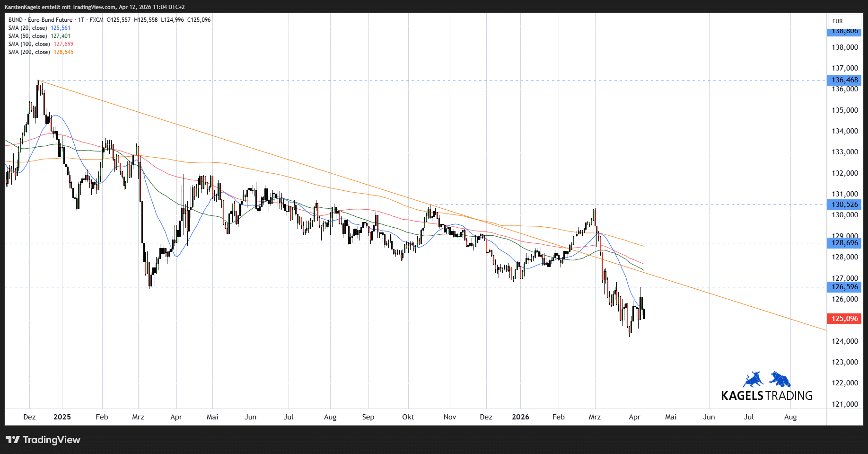Click the blue bear icon above Kagels Trading
The image size is (868, 454).
pyautogui.click(x=780, y=379)
